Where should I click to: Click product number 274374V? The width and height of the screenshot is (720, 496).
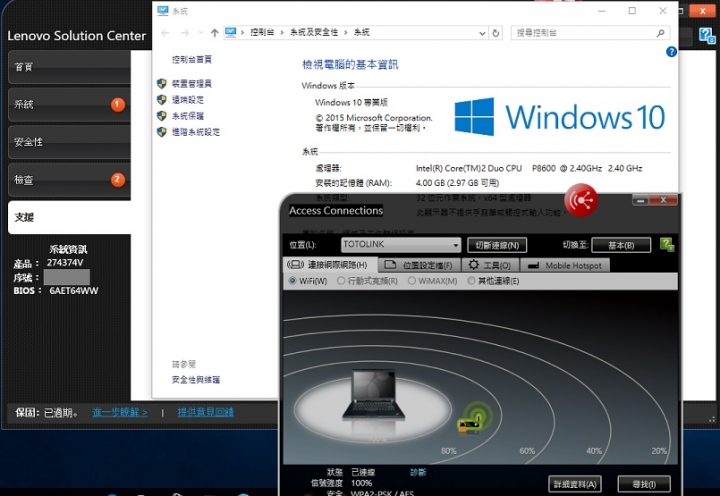[65, 263]
